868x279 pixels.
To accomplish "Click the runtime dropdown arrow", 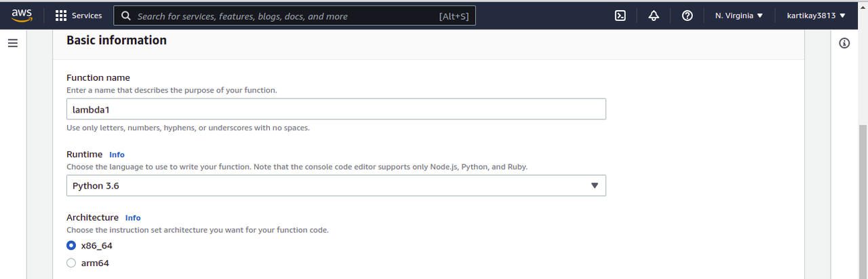I will (x=594, y=185).
